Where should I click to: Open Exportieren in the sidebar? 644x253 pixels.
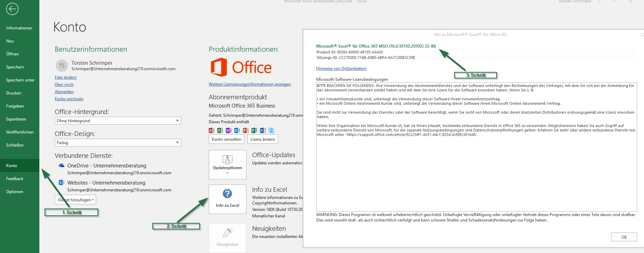(x=20, y=119)
